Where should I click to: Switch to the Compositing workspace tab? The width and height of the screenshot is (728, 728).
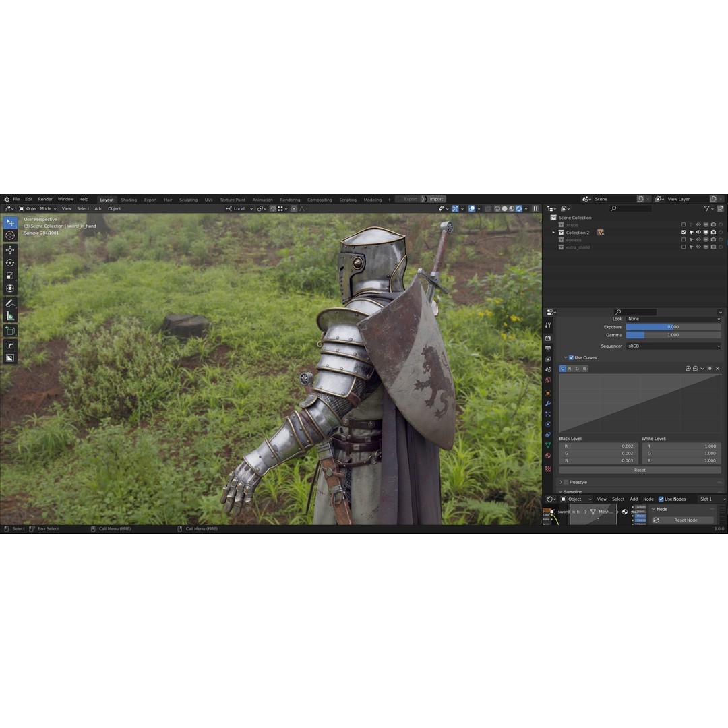tap(320, 200)
